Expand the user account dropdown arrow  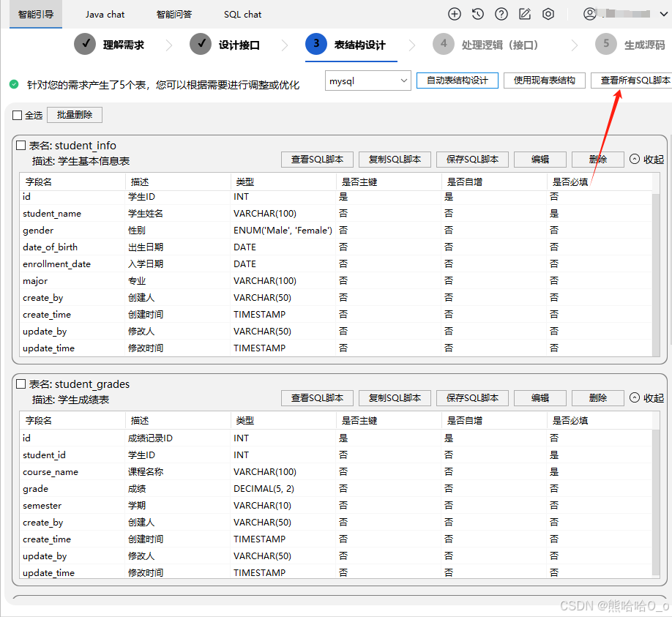663,14
